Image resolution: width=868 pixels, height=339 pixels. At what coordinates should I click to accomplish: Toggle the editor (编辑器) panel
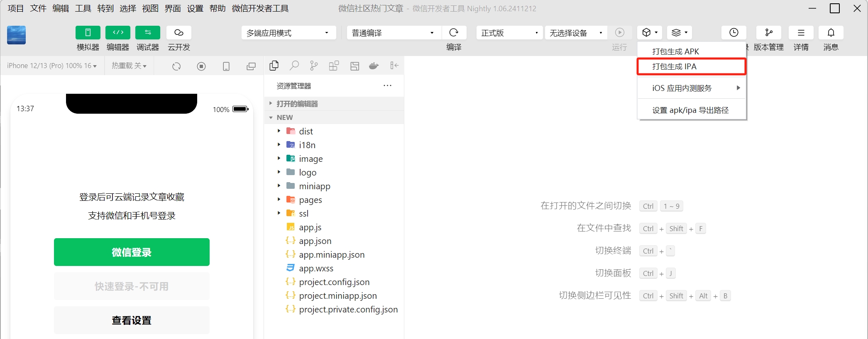118,33
